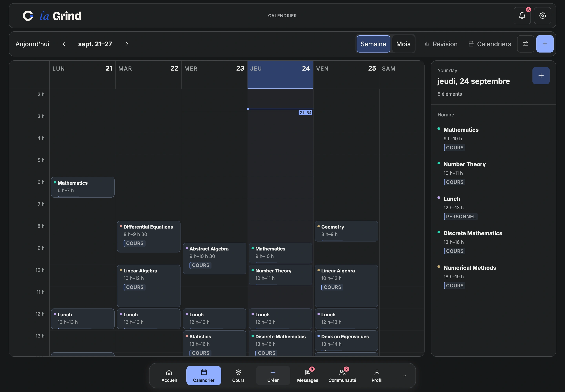
Task: Switch to Mois view
Action: (x=403, y=44)
